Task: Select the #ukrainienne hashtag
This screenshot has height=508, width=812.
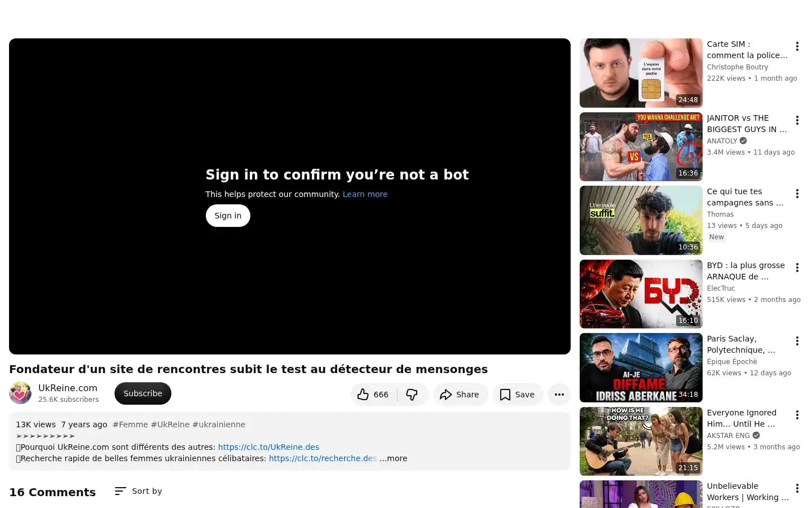Action: pos(219,424)
